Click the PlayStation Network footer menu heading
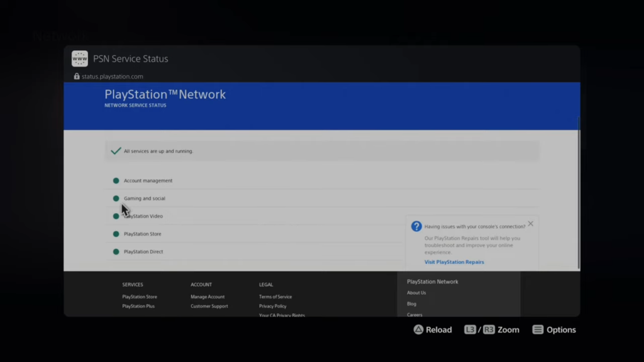 pos(433,282)
